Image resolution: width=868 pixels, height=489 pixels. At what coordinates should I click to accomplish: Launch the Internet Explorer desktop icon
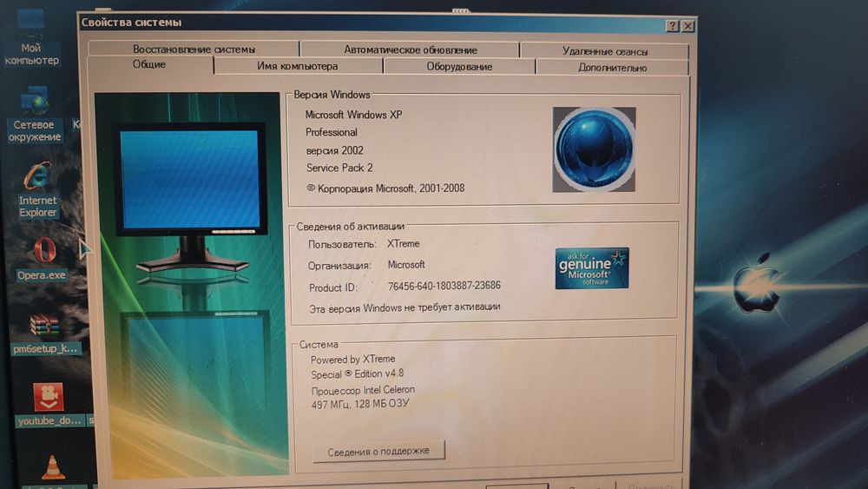[x=37, y=189]
